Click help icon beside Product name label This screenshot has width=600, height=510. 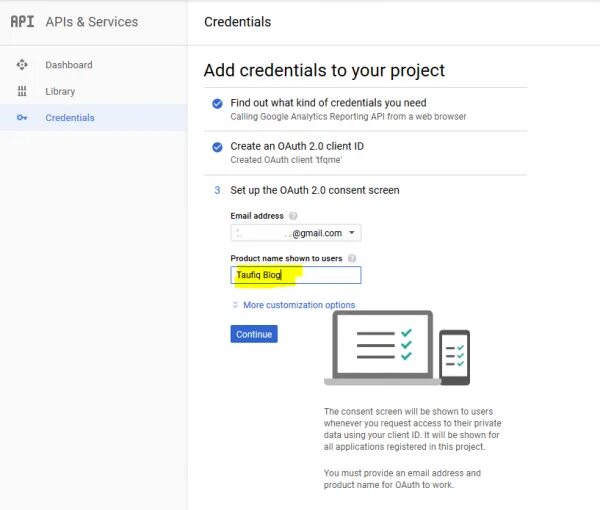[x=352, y=258]
